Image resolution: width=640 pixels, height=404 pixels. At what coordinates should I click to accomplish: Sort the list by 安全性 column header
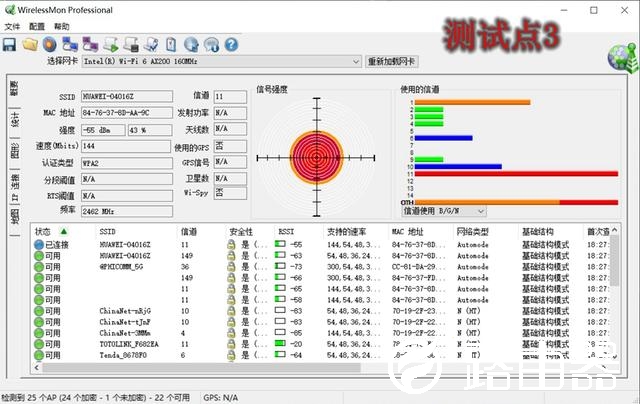click(x=241, y=232)
